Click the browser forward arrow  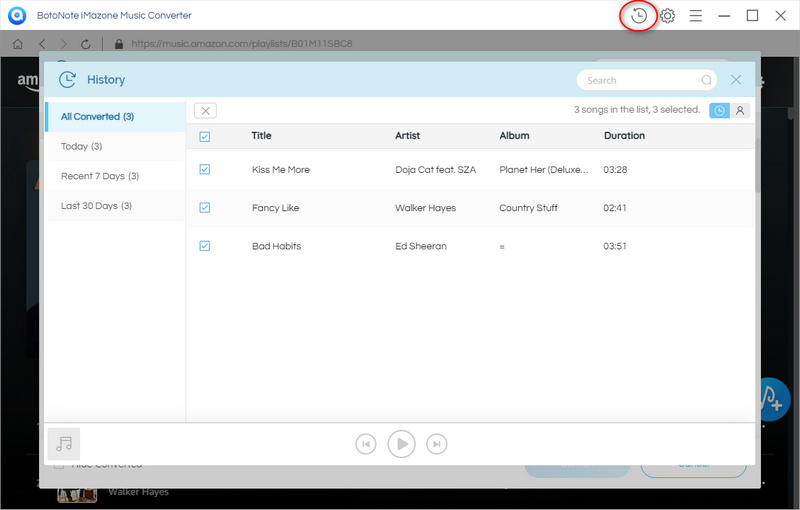63,44
